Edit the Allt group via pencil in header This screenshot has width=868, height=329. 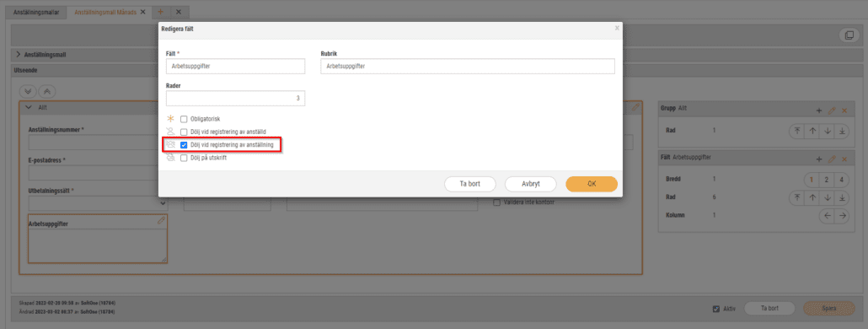pos(636,107)
